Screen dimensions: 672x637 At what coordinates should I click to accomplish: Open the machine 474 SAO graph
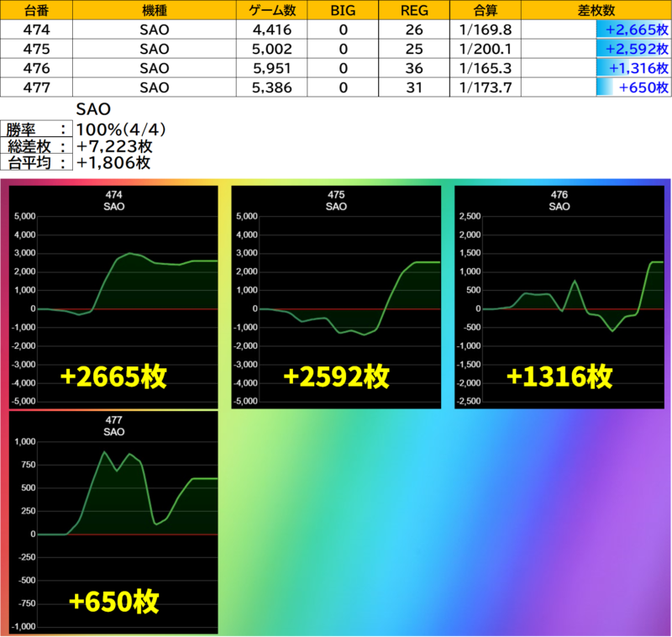[x=113, y=297]
